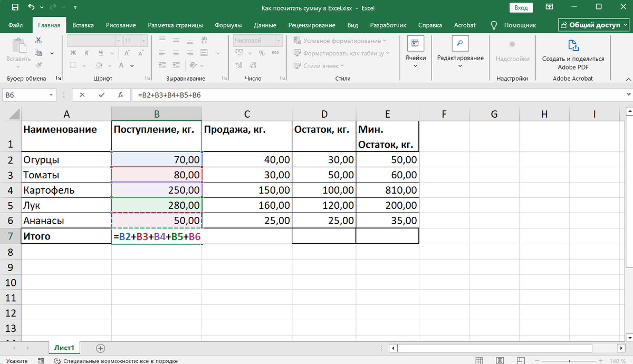
Task: Click the Cut scissors icon
Action: click(39, 41)
